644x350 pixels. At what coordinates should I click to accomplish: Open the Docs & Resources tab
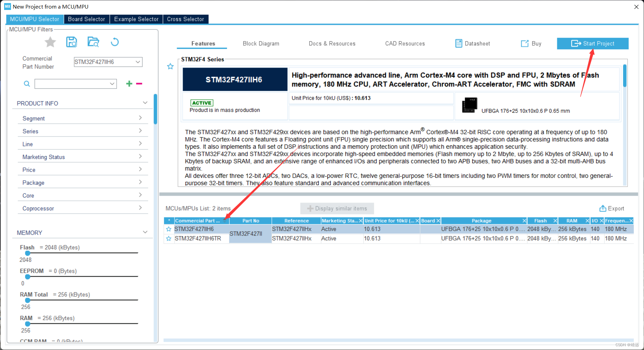332,44
